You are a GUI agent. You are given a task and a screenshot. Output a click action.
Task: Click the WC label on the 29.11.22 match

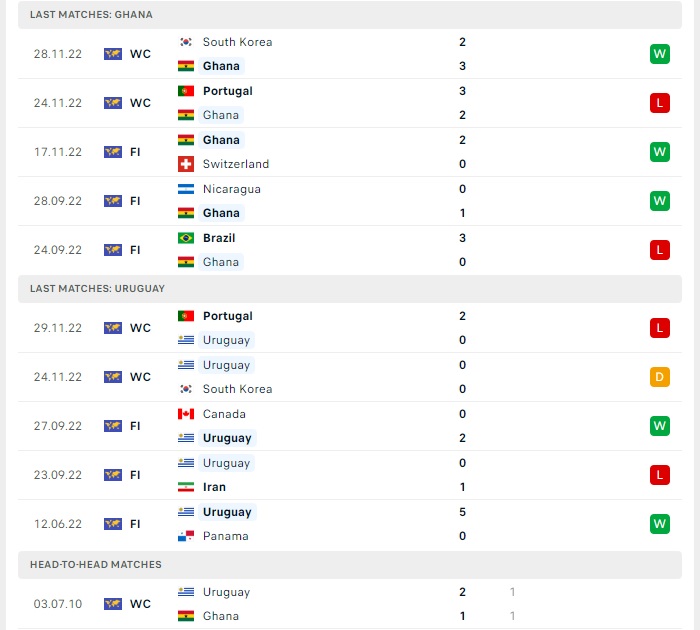[140, 328]
